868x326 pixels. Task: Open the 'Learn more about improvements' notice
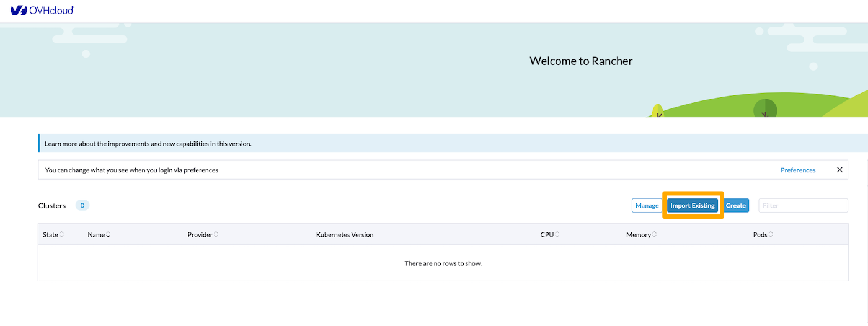[x=148, y=144]
